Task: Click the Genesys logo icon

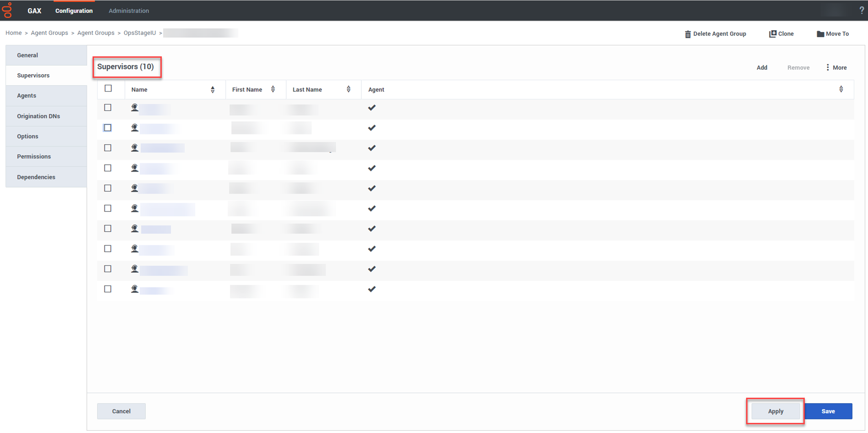Action: pyautogui.click(x=7, y=10)
